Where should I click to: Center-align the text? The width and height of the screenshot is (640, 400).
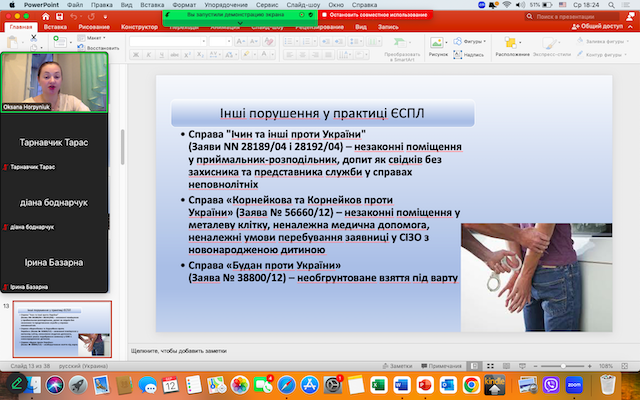(x=302, y=55)
